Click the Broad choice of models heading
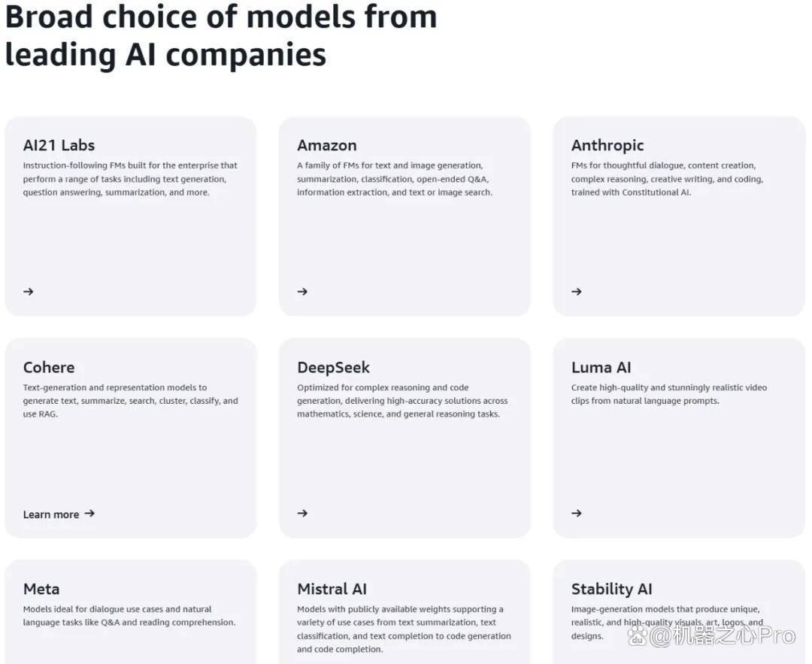The width and height of the screenshot is (812, 664). (221, 35)
